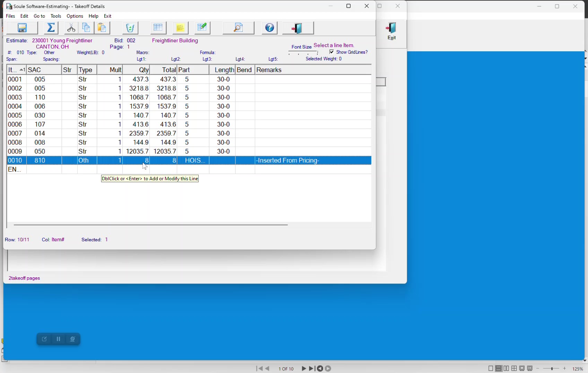588x373 pixels.
Task: Go to first page playback control
Action: pyautogui.click(x=259, y=368)
